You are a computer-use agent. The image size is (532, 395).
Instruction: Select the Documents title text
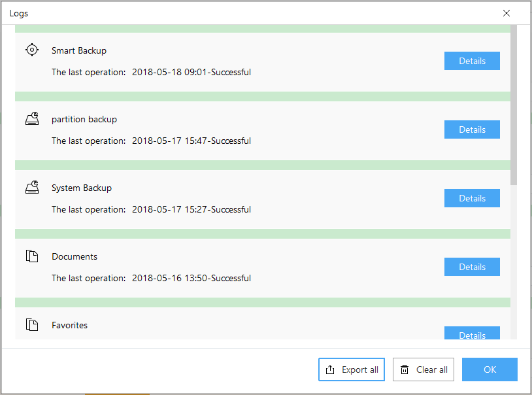tap(75, 256)
